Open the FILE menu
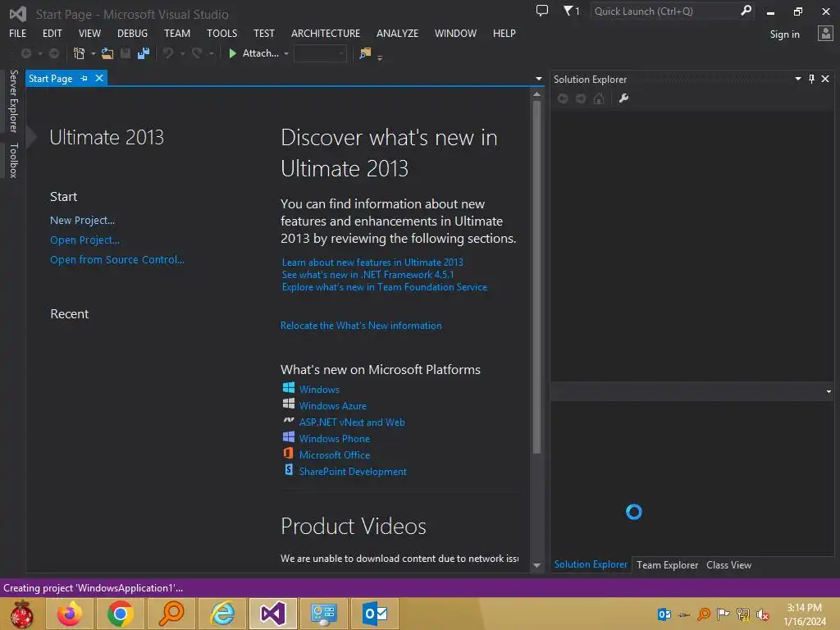840x630 pixels. click(x=18, y=33)
